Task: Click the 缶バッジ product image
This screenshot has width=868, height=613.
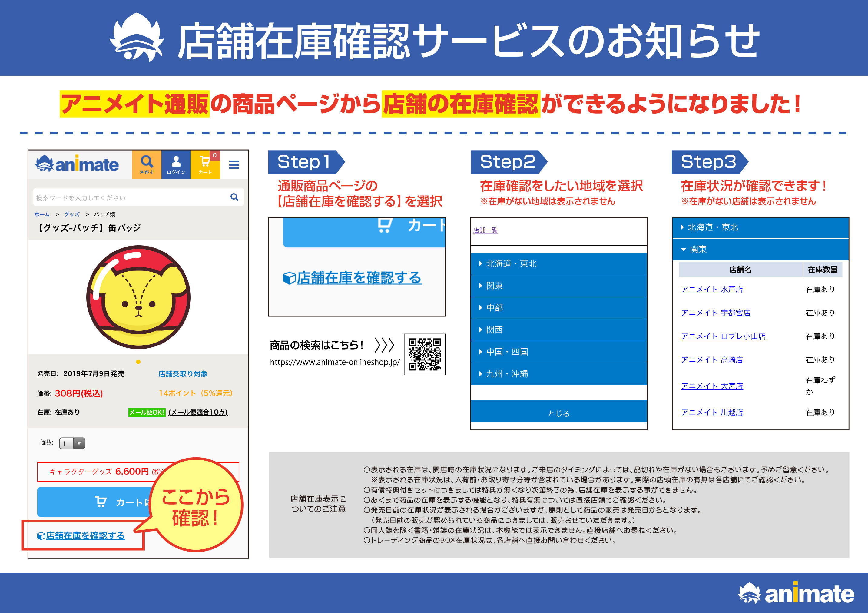Action: tap(138, 297)
